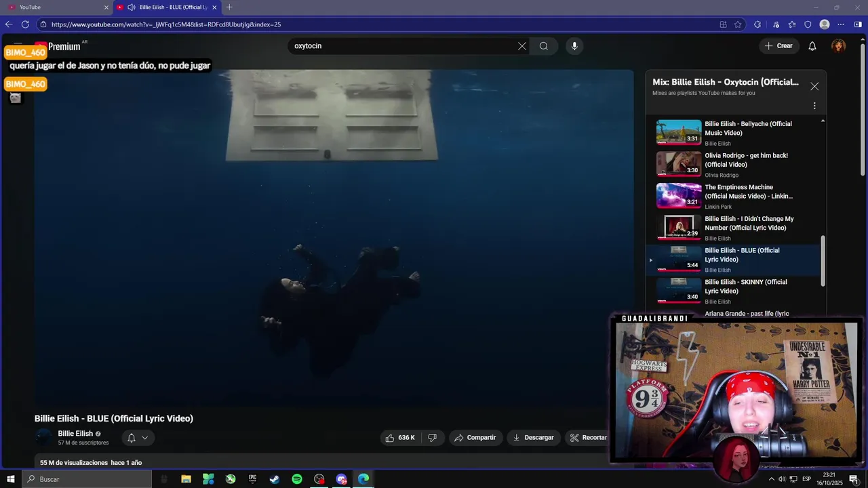
Task: Click the music note toolbar icon
Action: coord(776,24)
